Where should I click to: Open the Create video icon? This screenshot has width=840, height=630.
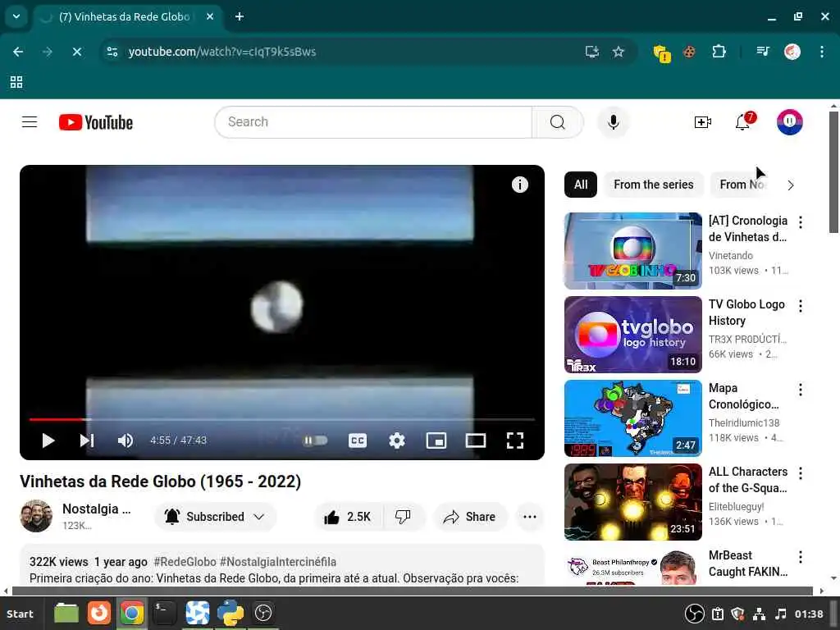[x=702, y=122]
